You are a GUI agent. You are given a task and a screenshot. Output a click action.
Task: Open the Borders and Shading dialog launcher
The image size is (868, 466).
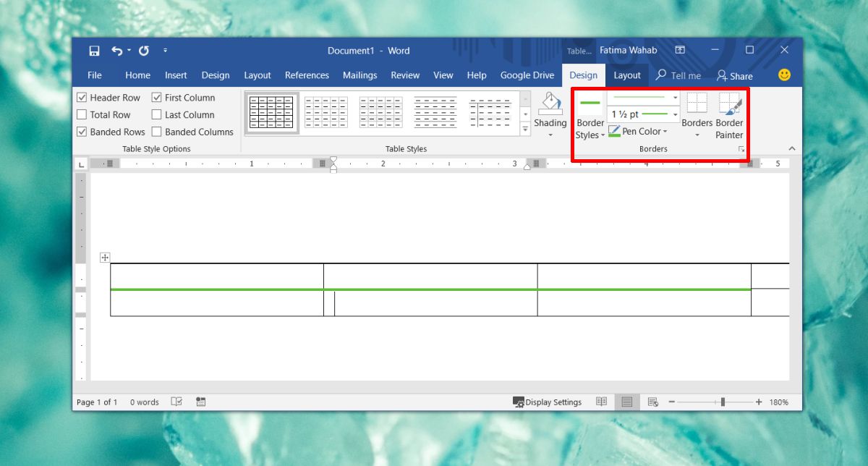click(740, 149)
